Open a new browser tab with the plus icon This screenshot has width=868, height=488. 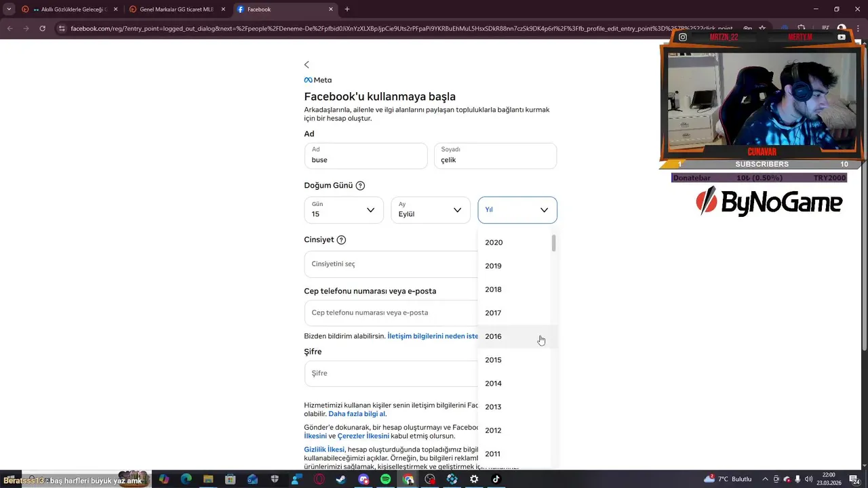point(347,9)
